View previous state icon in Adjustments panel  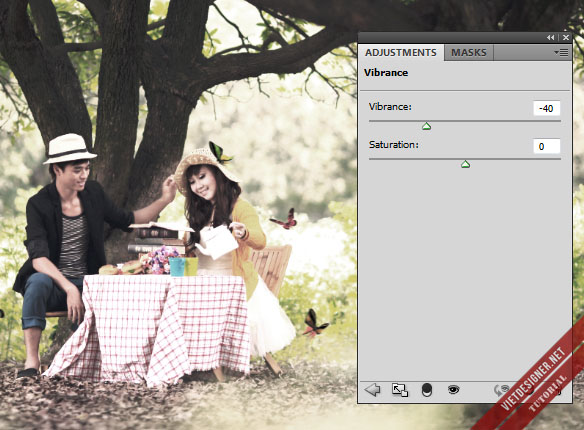pos(501,390)
